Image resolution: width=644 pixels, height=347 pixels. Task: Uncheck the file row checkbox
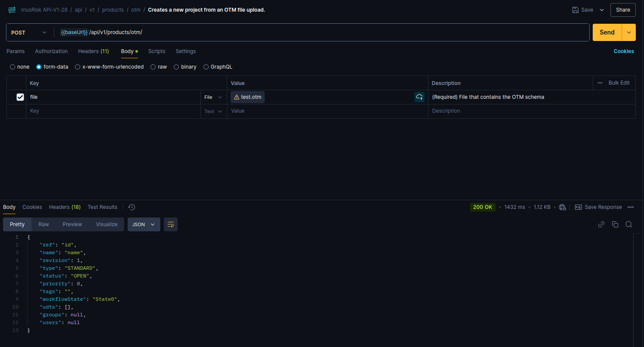(x=20, y=97)
